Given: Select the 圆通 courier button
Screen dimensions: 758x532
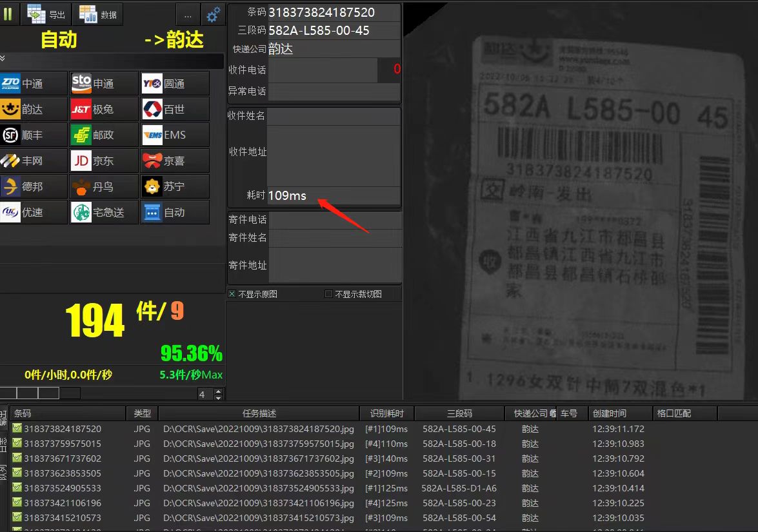Looking at the screenshot, I should [175, 84].
